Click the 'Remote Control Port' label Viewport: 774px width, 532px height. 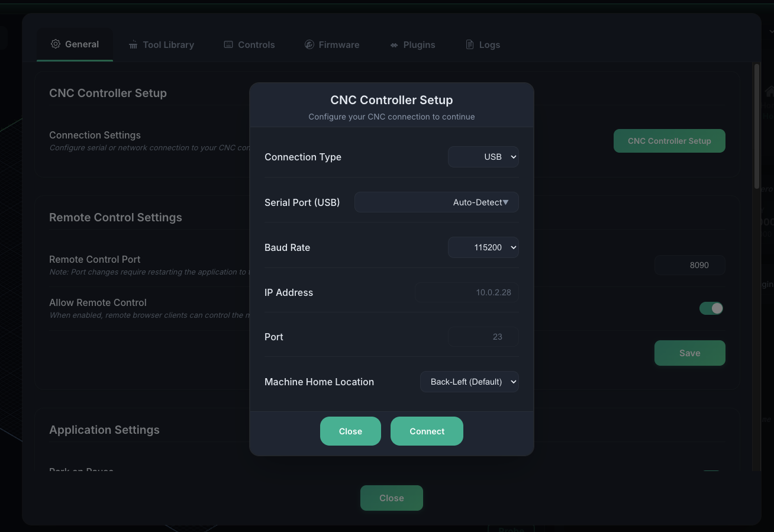[95, 259]
